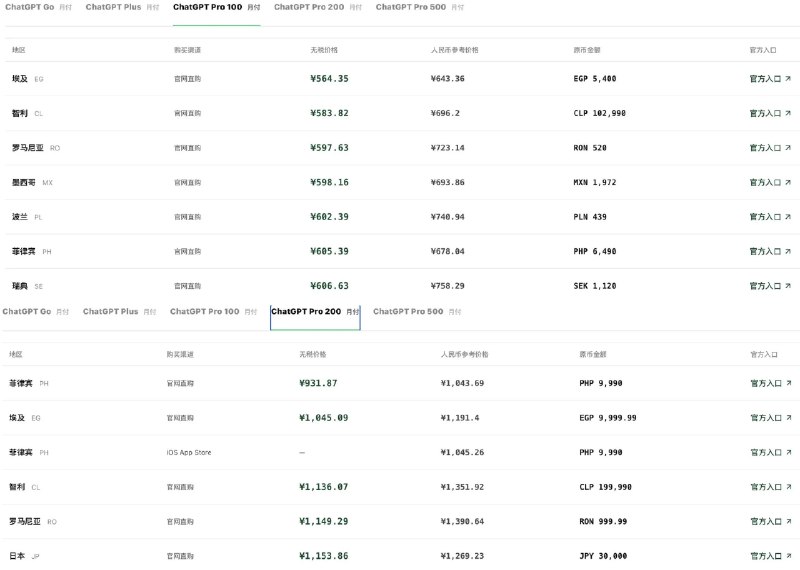
Task: Click the iOS App Store purchase channel cell
Action: 189,452
